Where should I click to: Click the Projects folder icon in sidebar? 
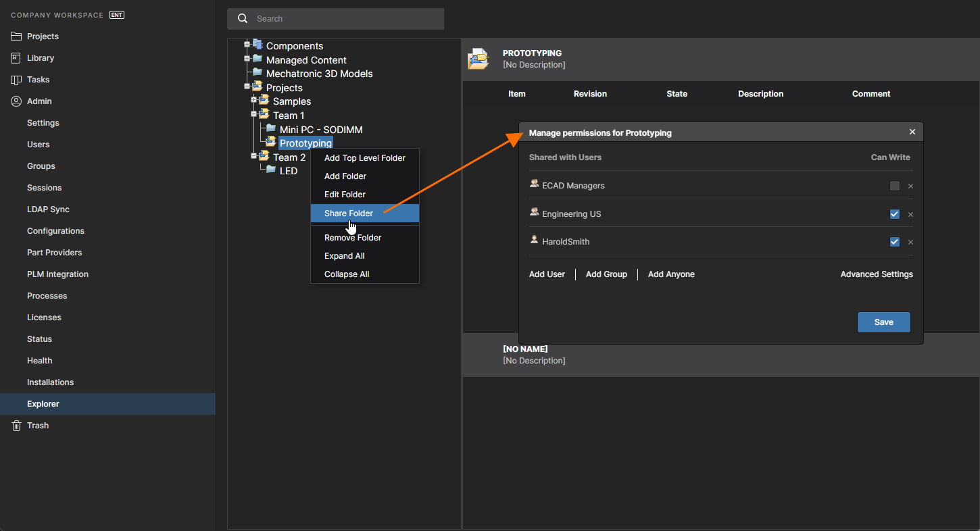[16, 36]
